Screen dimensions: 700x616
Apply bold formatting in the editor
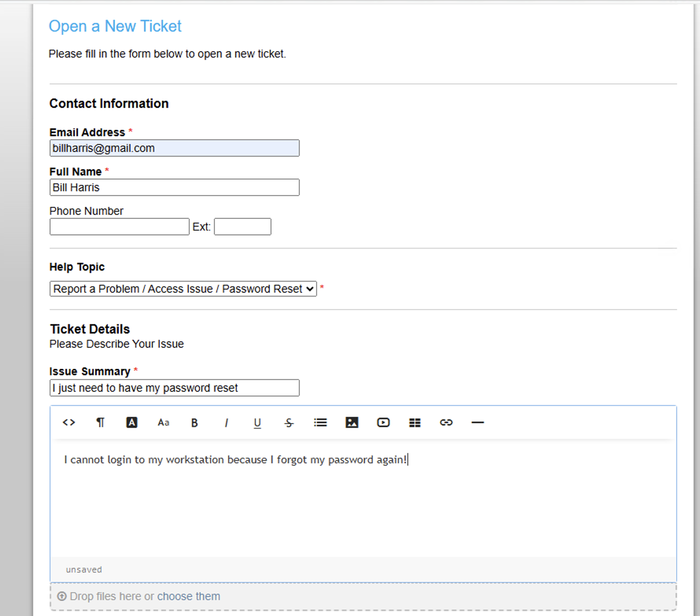pyautogui.click(x=194, y=422)
